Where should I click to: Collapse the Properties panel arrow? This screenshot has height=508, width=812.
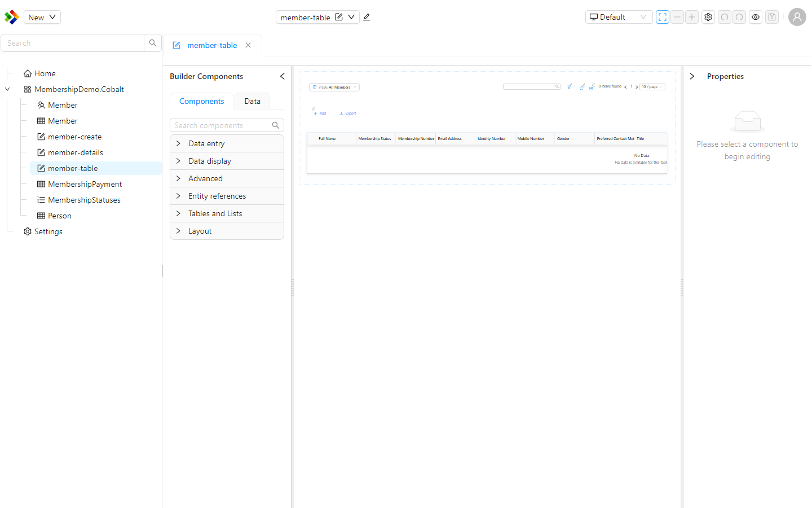click(x=692, y=76)
